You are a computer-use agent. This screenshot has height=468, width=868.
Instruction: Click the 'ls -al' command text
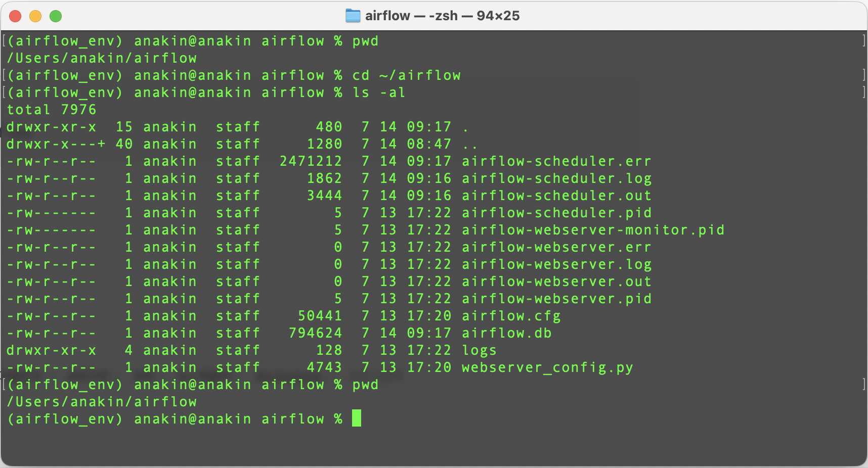[x=379, y=92]
